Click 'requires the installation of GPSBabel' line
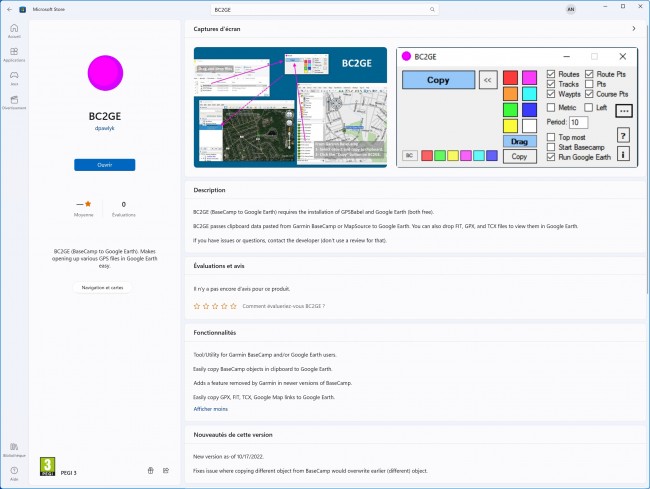 313,212
